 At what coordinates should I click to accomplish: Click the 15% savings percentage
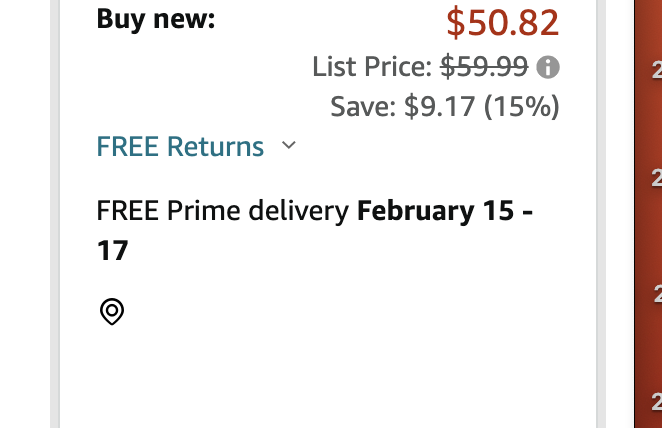point(521,106)
